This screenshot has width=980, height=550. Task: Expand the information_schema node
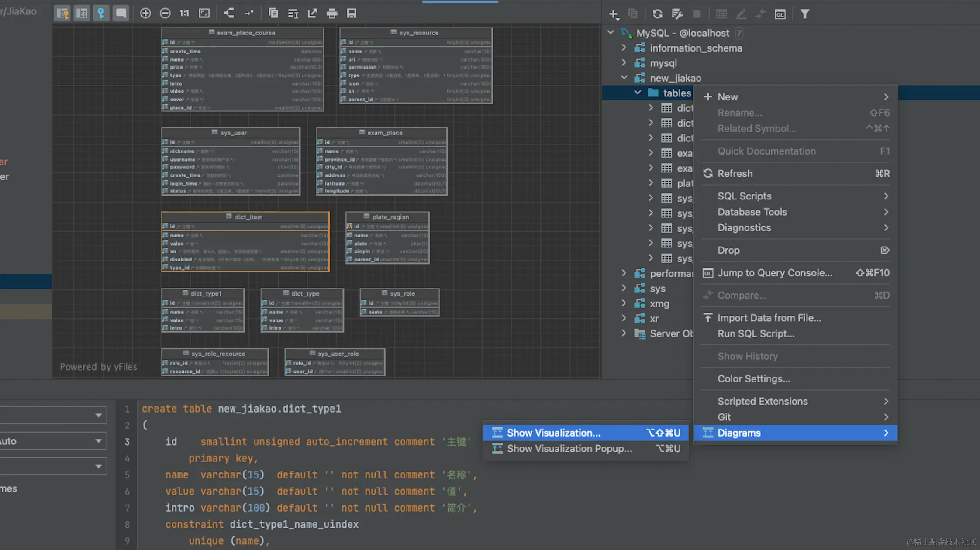(624, 48)
